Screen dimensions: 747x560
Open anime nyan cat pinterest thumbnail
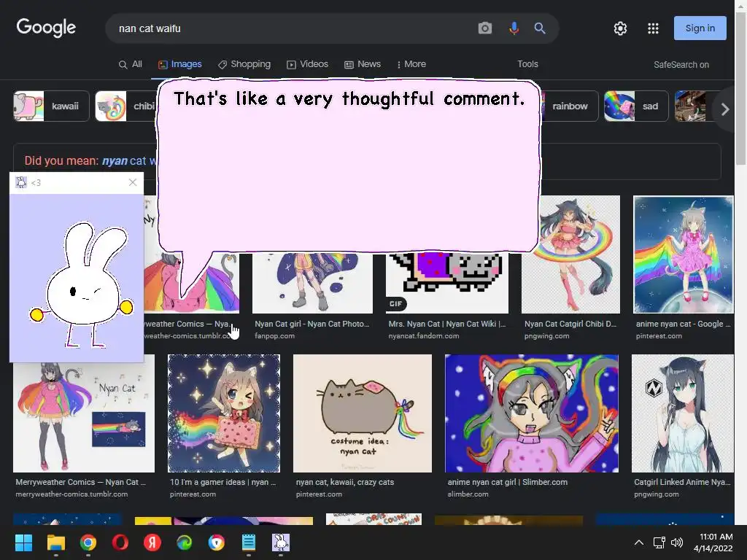[683, 254]
